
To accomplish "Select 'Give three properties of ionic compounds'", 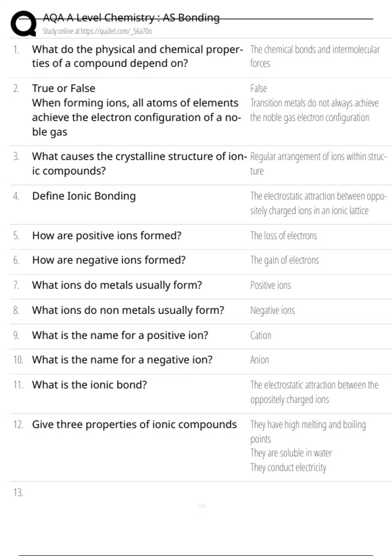I will pos(134,425).
